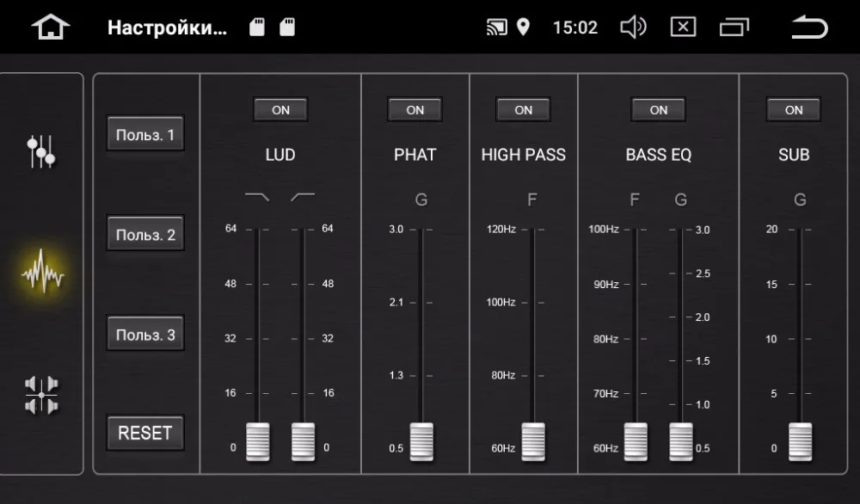The width and height of the screenshot is (860, 504).
Task: Go back with the return arrow
Action: click(x=809, y=28)
